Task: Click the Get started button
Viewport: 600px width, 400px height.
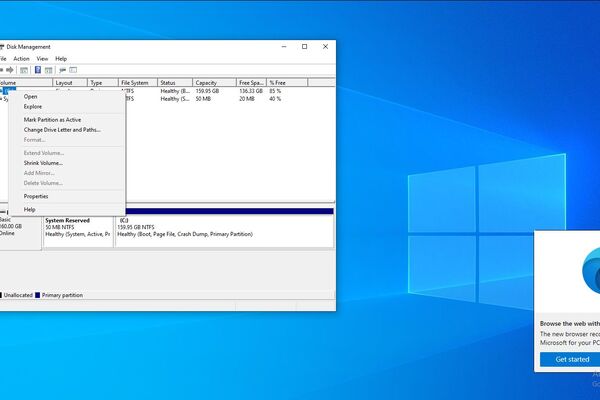Action: [x=572, y=359]
